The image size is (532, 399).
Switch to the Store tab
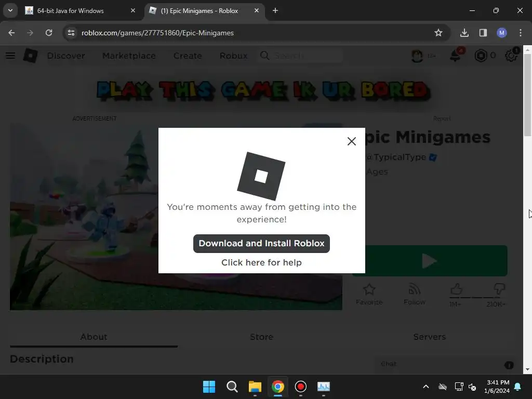point(261,337)
